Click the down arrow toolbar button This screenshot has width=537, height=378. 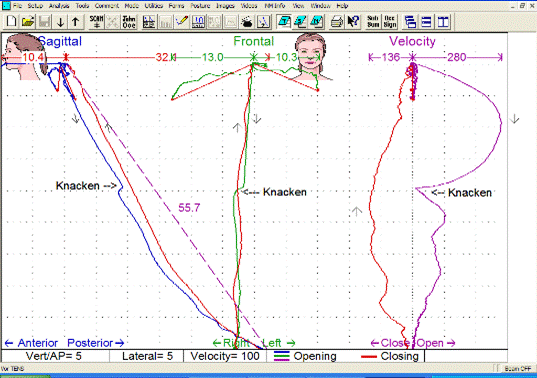click(60, 22)
